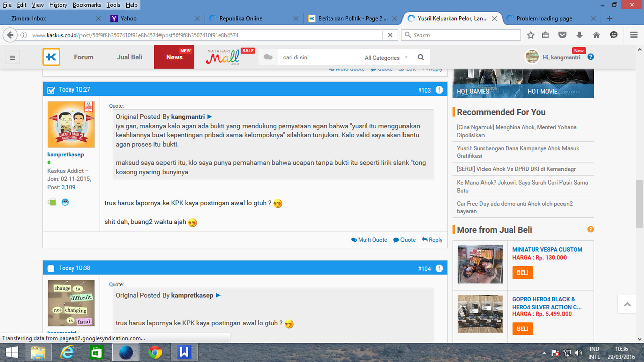Screen dimensions: 644x362
Task: Open Internet Explorer from the taskbar
Action: 67,353
